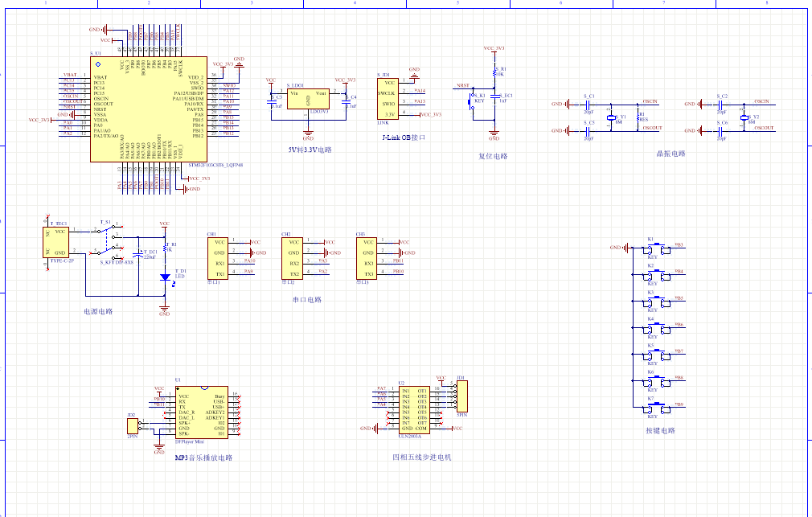Screen dimensions: 812x517
Task: Select the DFPlayer Mini U1 module
Action: [x=201, y=413]
